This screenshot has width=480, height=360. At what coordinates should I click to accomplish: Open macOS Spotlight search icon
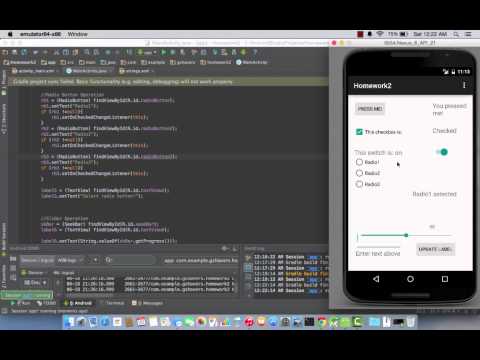456,34
